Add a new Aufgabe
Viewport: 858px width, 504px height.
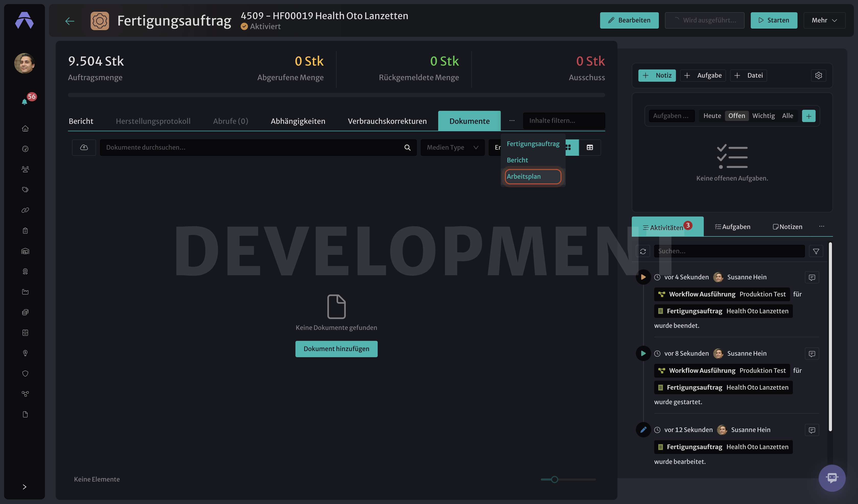click(703, 75)
